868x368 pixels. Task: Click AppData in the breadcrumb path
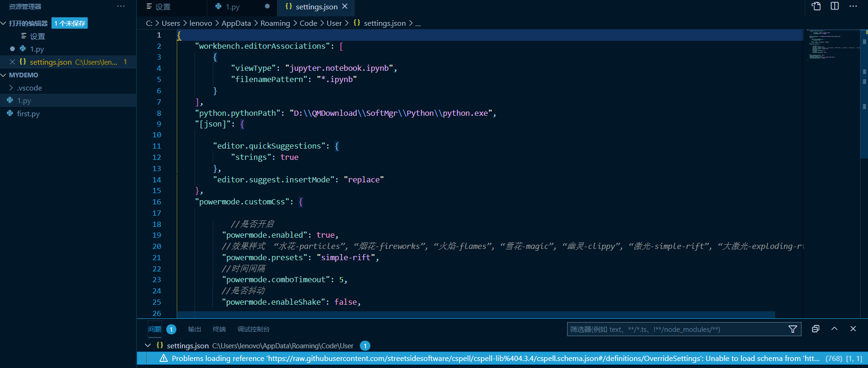tap(236, 23)
